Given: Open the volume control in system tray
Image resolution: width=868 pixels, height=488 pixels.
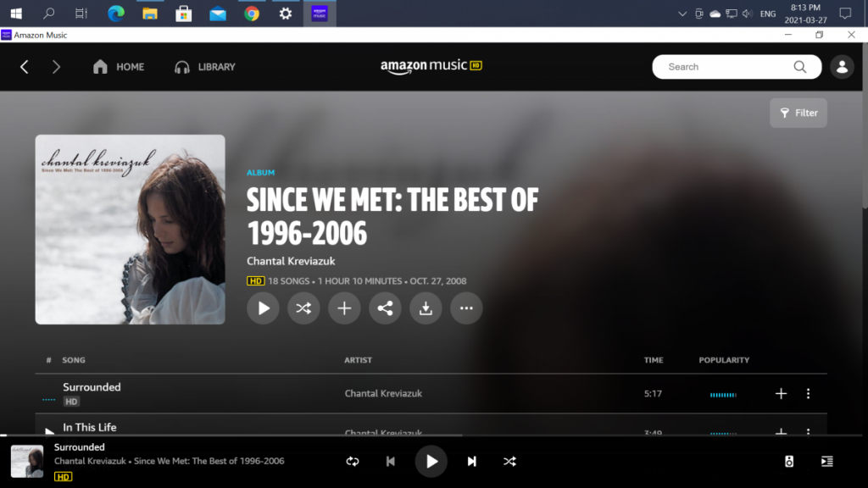Looking at the screenshot, I should 748,14.
